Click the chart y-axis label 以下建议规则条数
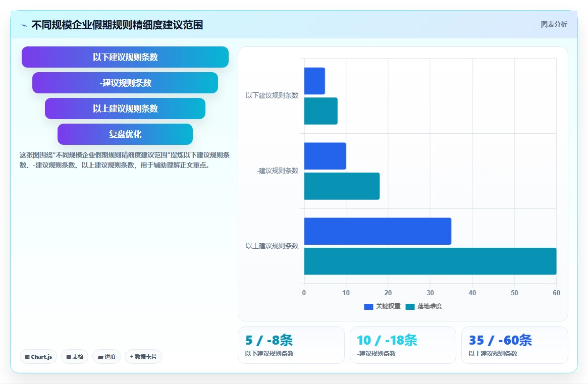588x384 pixels. click(x=272, y=96)
